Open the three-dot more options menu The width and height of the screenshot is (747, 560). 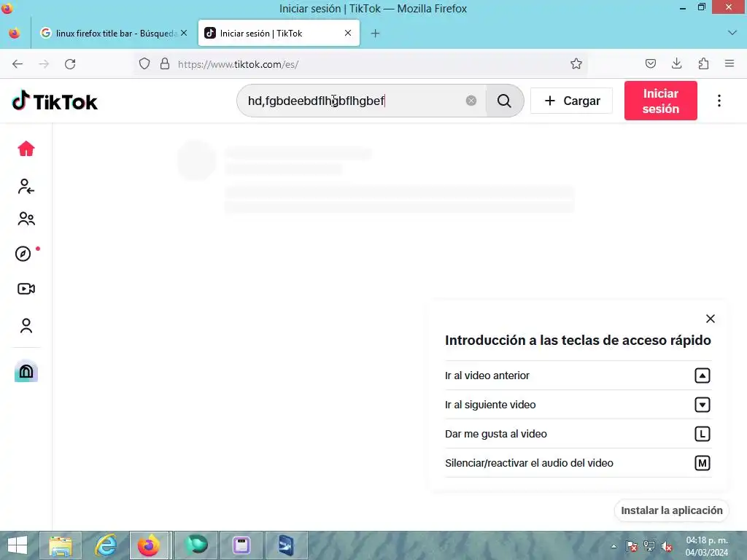pos(719,101)
